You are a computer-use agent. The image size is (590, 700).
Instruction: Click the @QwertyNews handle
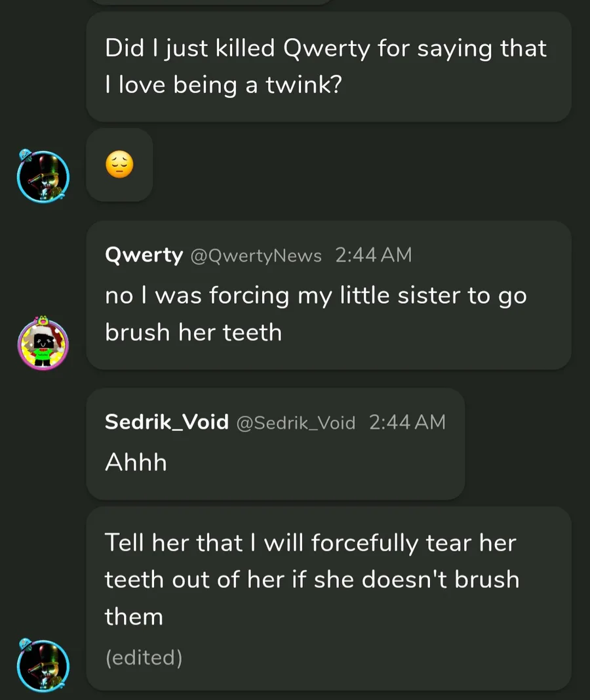256,256
